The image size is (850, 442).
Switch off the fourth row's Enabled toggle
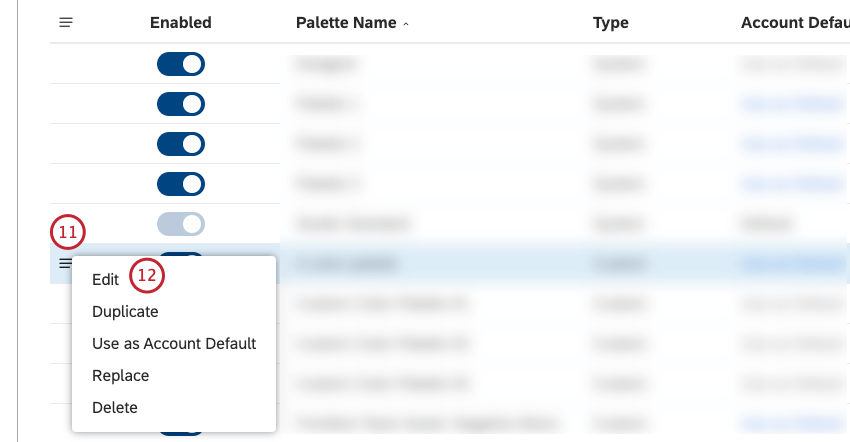[x=181, y=184]
